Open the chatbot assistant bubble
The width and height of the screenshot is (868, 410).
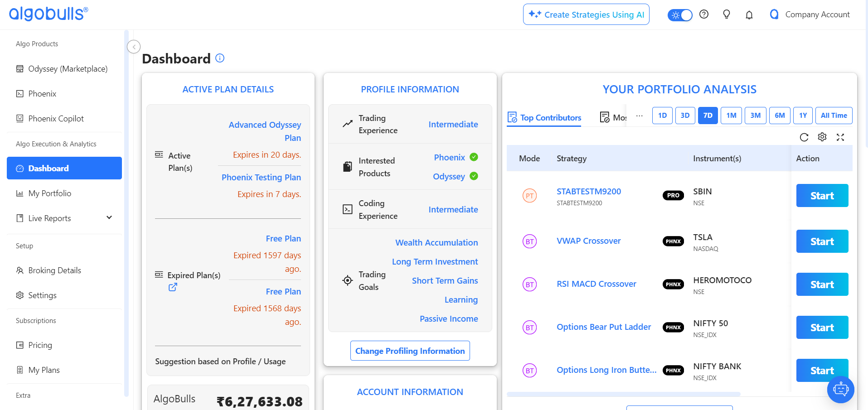tap(840, 389)
